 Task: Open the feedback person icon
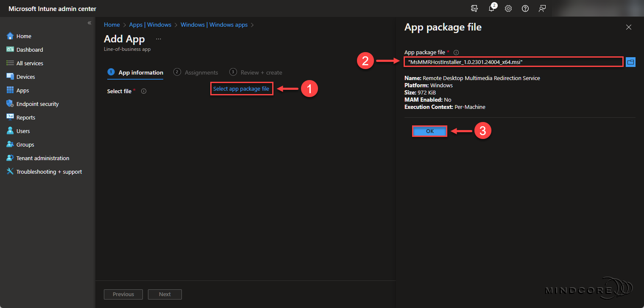pyautogui.click(x=542, y=8)
